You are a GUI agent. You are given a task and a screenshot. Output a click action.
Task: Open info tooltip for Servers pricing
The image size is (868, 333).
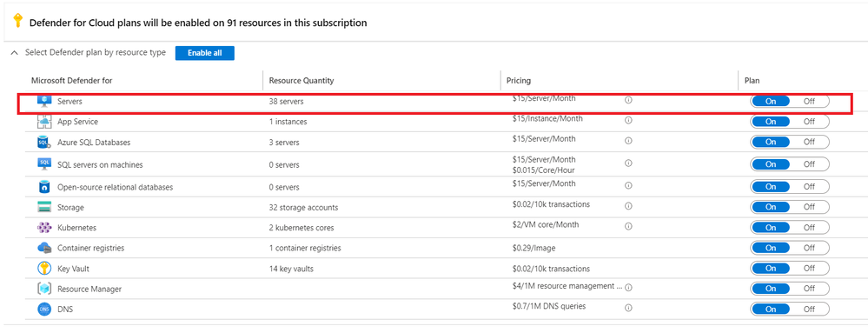pos(628,100)
